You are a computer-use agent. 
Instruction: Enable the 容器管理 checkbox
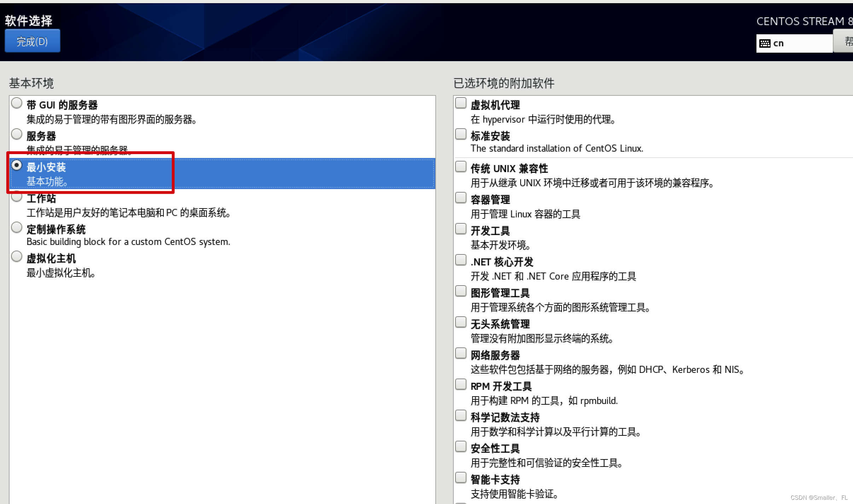(460, 198)
